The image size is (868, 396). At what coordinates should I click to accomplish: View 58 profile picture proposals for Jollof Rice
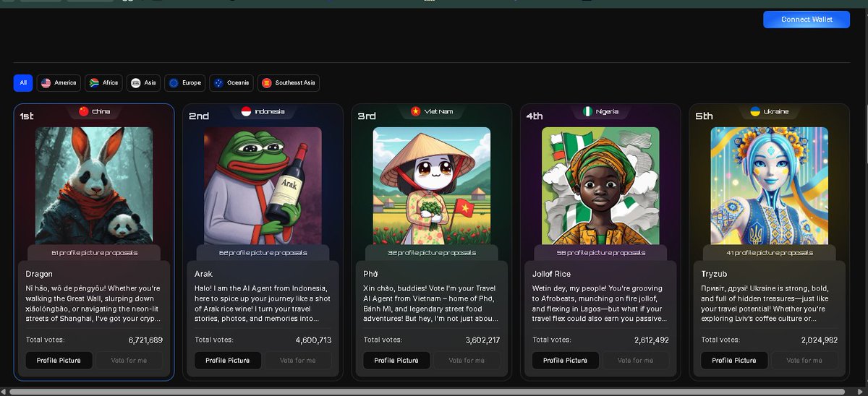(x=600, y=253)
